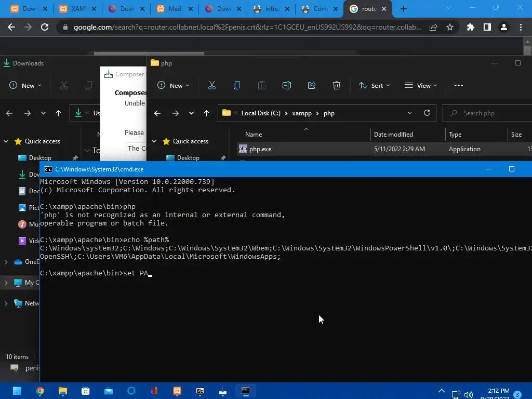Open the See more ellipsis in php window
This screenshot has height=399, width=532.
pos(459,86)
